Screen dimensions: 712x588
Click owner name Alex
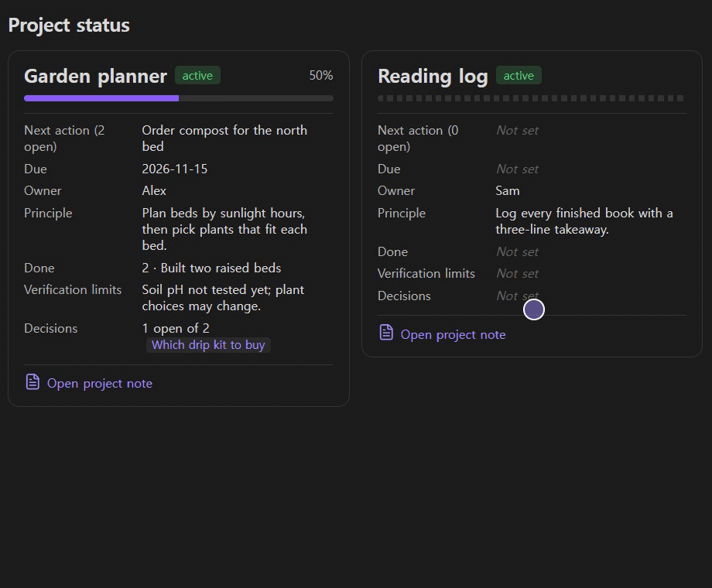[154, 190]
